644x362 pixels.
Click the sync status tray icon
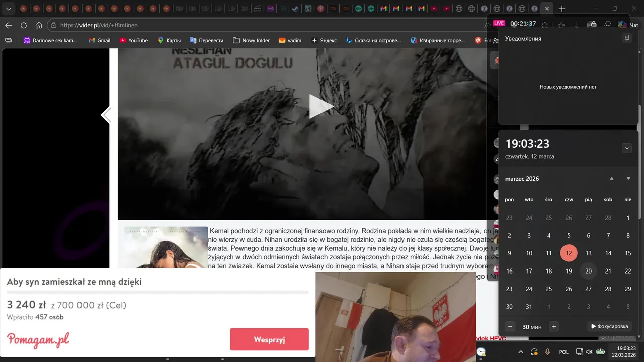coord(534,352)
